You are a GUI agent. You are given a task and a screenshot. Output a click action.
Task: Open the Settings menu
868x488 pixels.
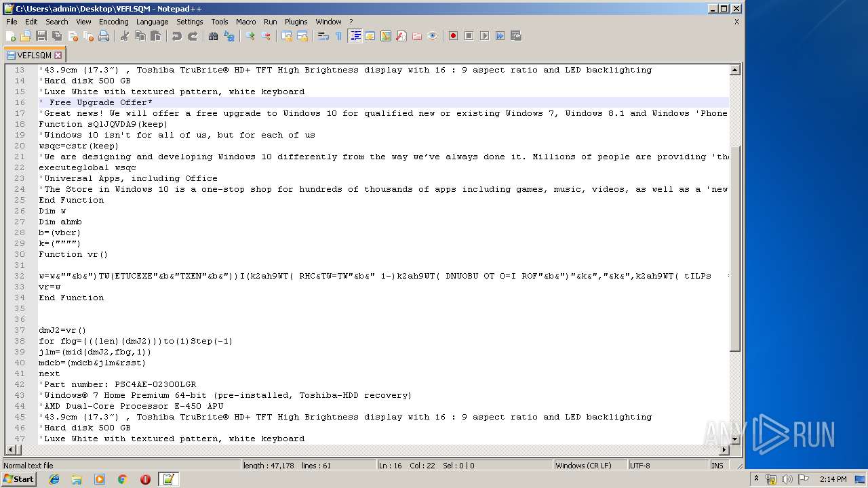tap(189, 22)
